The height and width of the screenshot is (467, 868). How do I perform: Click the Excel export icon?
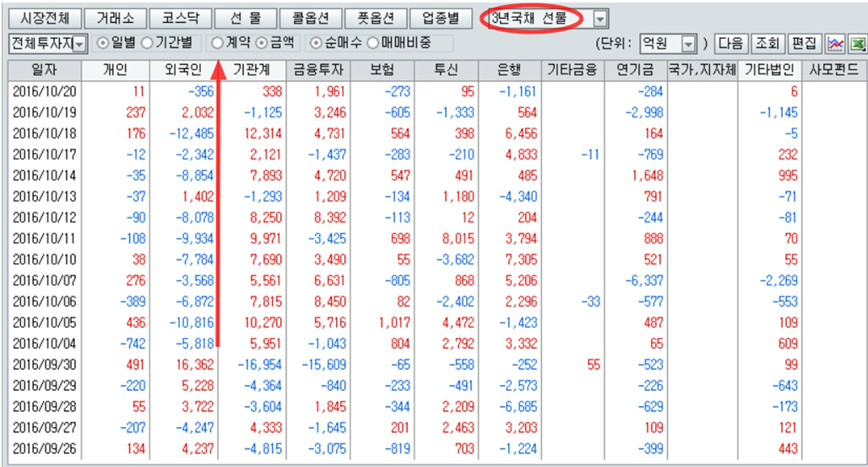click(856, 43)
